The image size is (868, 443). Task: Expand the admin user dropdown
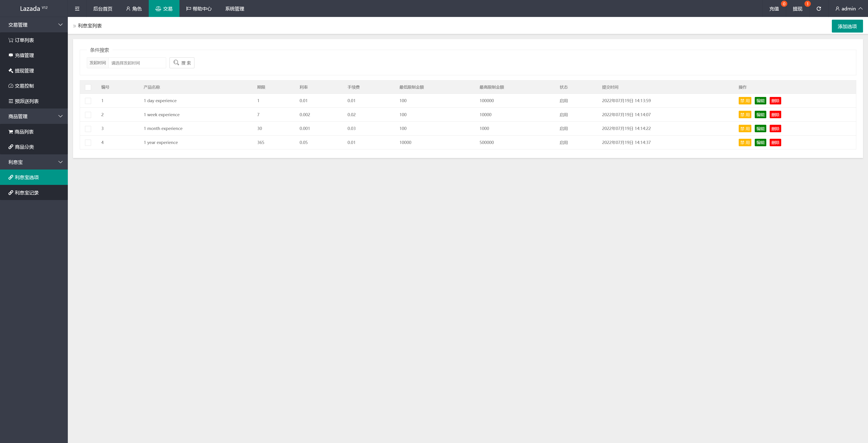point(849,9)
